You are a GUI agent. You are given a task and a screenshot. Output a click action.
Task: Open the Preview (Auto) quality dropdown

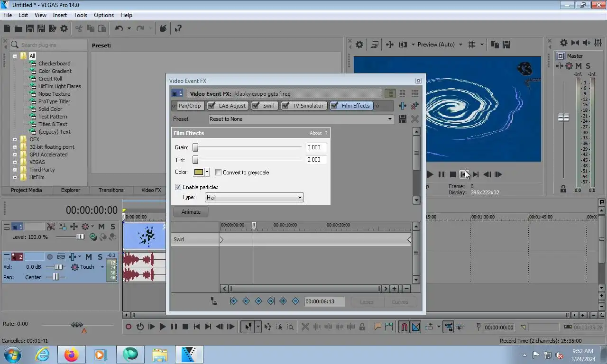(x=460, y=45)
